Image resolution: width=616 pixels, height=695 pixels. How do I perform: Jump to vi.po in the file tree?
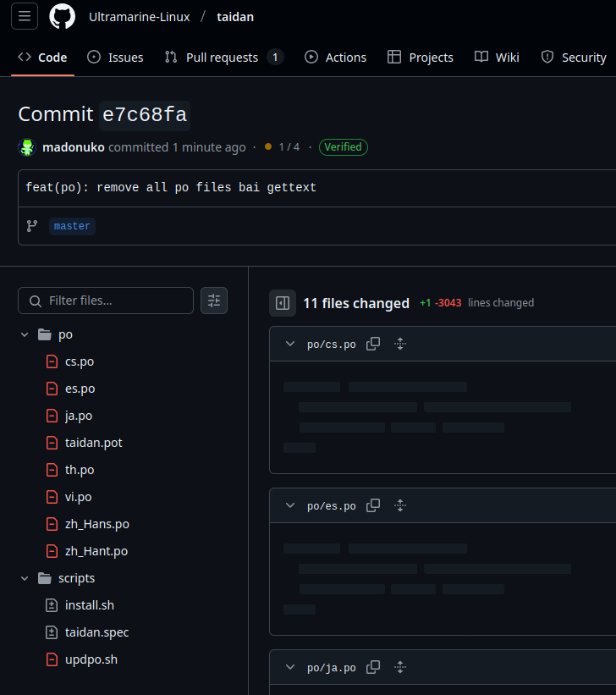[79, 497]
